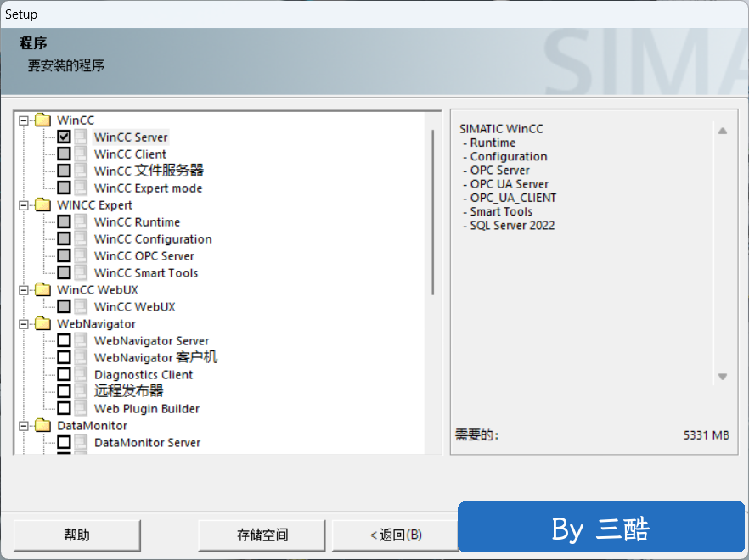Click the program tree vertical scrollbar thumb
Viewport: 749px width, 560px height.
pos(433,212)
